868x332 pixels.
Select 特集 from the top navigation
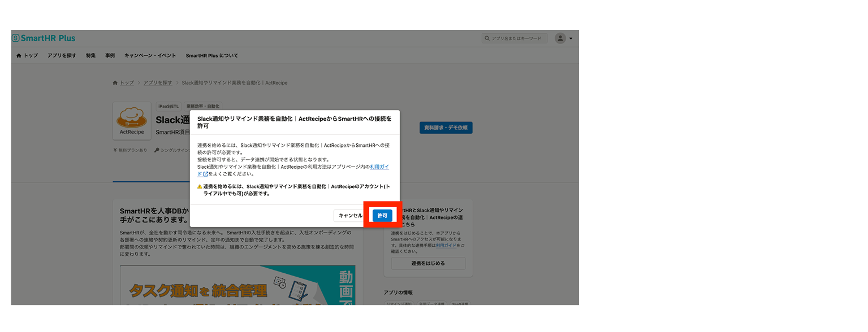click(90, 56)
